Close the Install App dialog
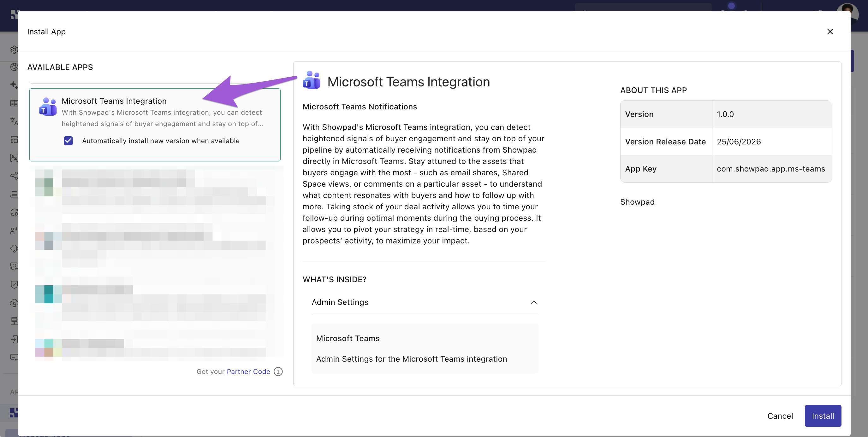This screenshot has height=437, width=868. pyautogui.click(x=830, y=32)
